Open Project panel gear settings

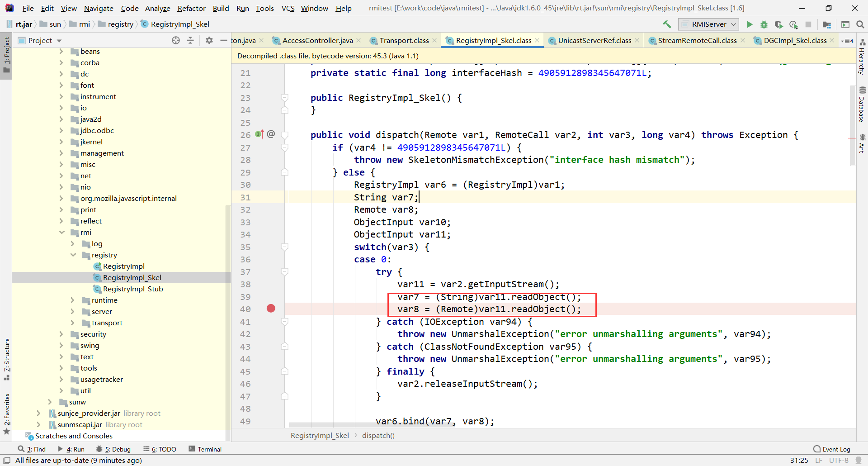[209, 40]
